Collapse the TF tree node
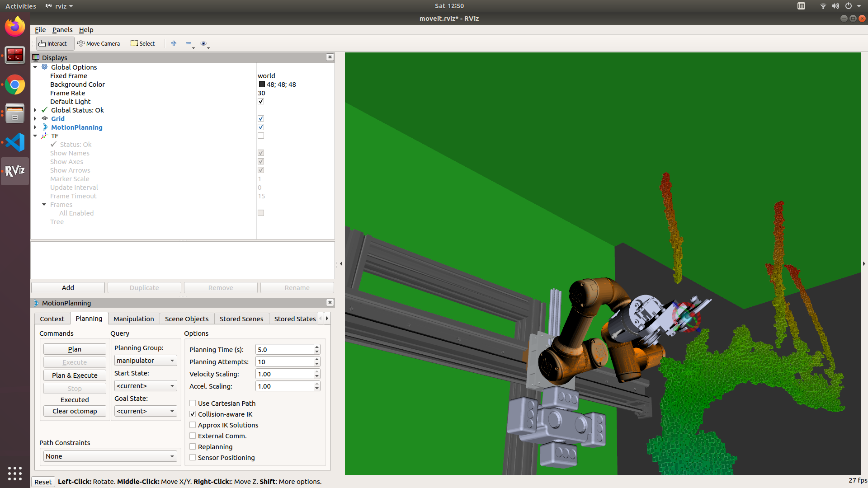 coord(35,136)
